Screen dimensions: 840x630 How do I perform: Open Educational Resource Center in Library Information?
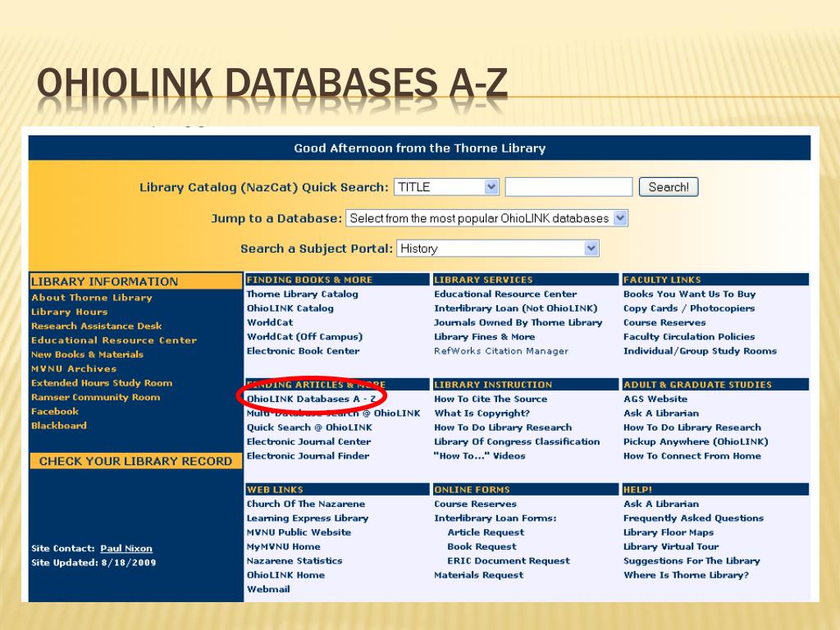[114, 340]
